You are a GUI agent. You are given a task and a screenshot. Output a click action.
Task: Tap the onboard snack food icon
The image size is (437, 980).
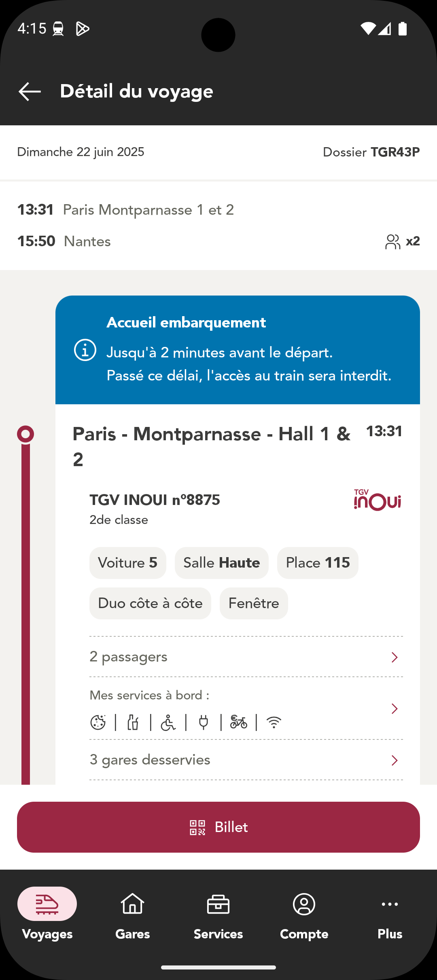[98, 722]
